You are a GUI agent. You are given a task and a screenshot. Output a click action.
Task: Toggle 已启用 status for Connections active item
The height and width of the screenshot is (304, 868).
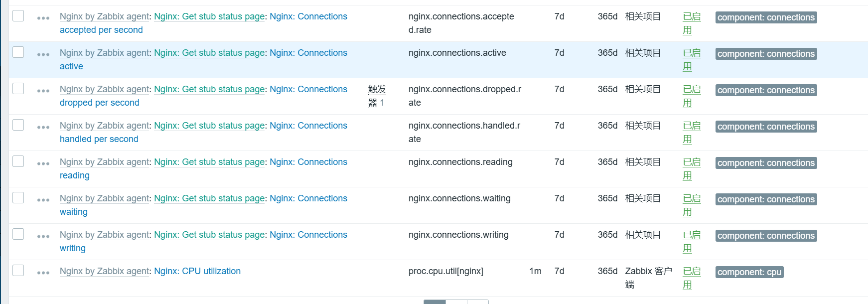click(692, 59)
